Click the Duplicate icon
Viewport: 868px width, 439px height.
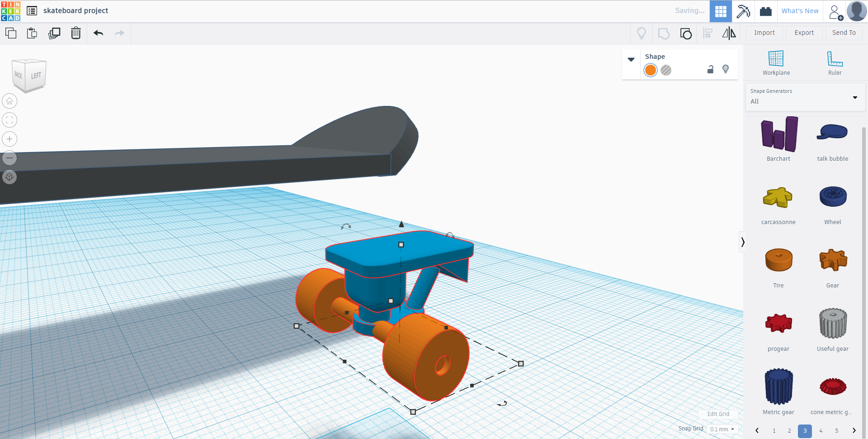click(54, 33)
